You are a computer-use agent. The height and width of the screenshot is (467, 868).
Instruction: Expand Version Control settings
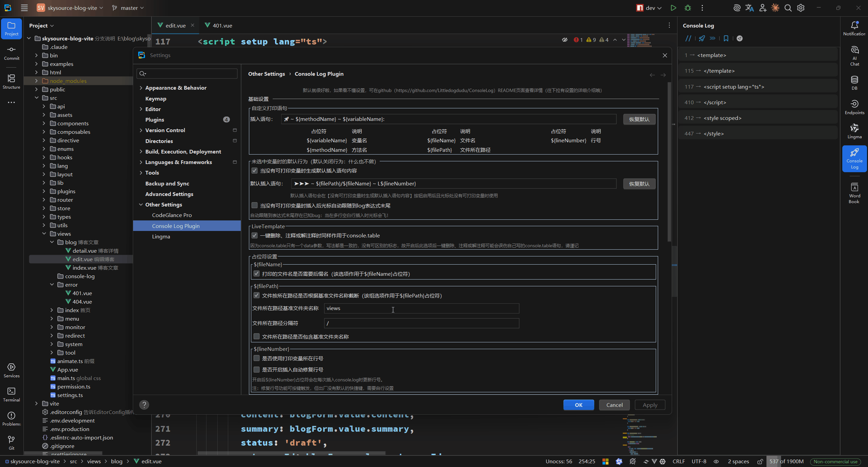(x=141, y=130)
